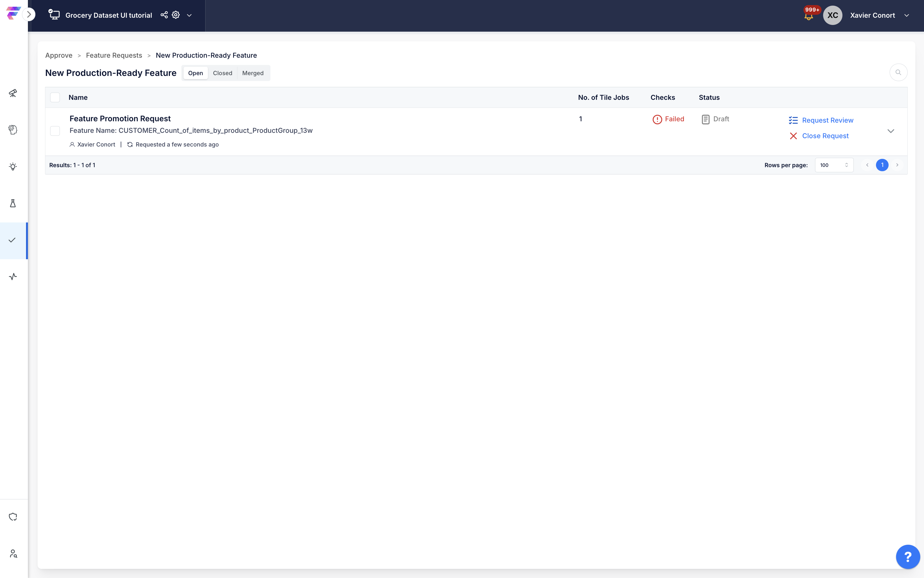
Task: Click the Request Review link
Action: [x=827, y=120]
